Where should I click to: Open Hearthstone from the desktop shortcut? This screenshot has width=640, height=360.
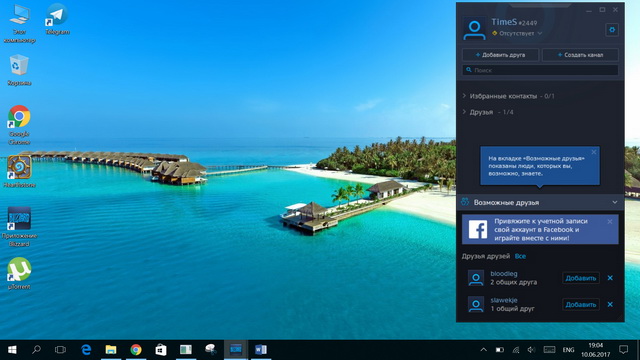(x=19, y=171)
